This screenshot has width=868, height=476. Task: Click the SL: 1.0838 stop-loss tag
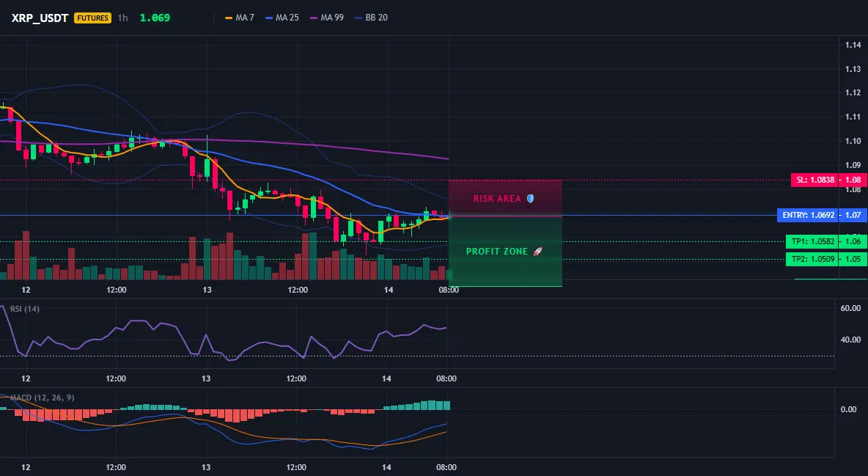click(x=815, y=180)
